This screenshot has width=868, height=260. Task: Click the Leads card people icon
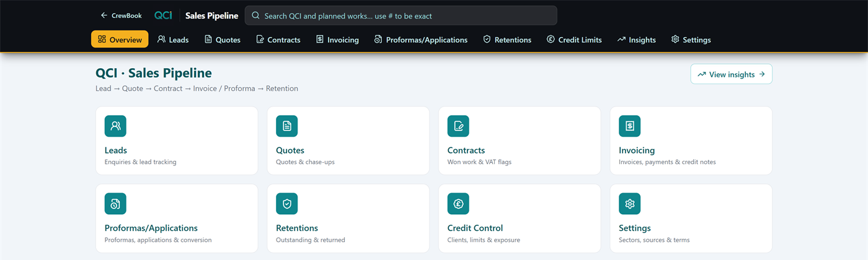coord(115,126)
